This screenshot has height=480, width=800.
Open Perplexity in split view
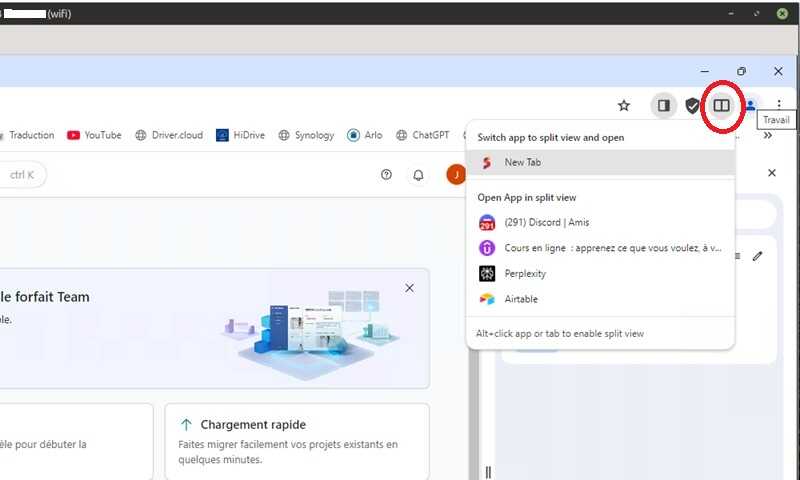pyautogui.click(x=601, y=273)
